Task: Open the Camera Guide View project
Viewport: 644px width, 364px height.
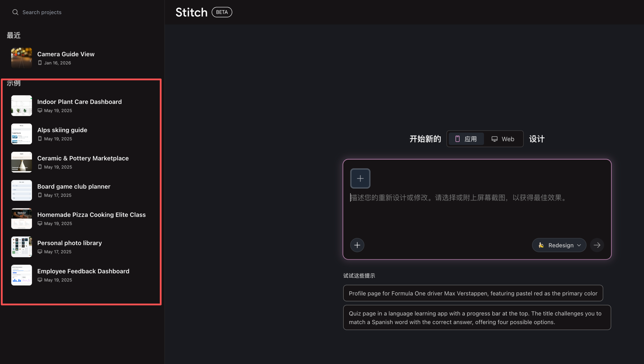Action: [66, 54]
